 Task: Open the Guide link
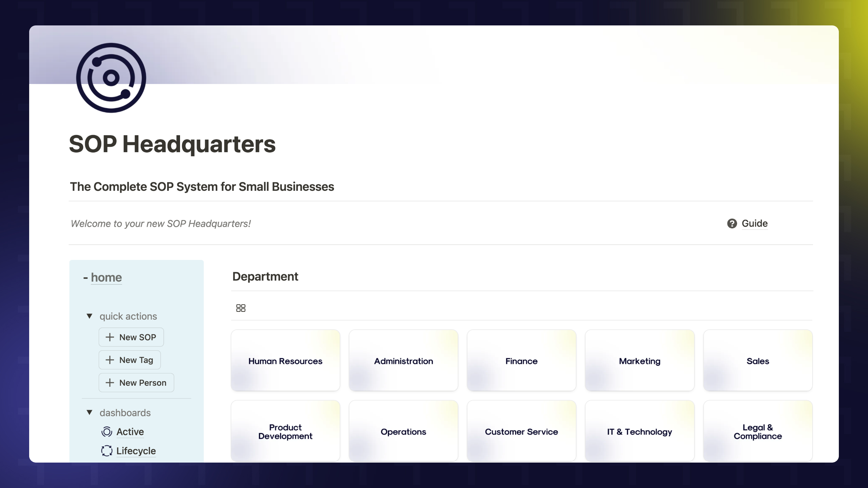pyautogui.click(x=754, y=224)
